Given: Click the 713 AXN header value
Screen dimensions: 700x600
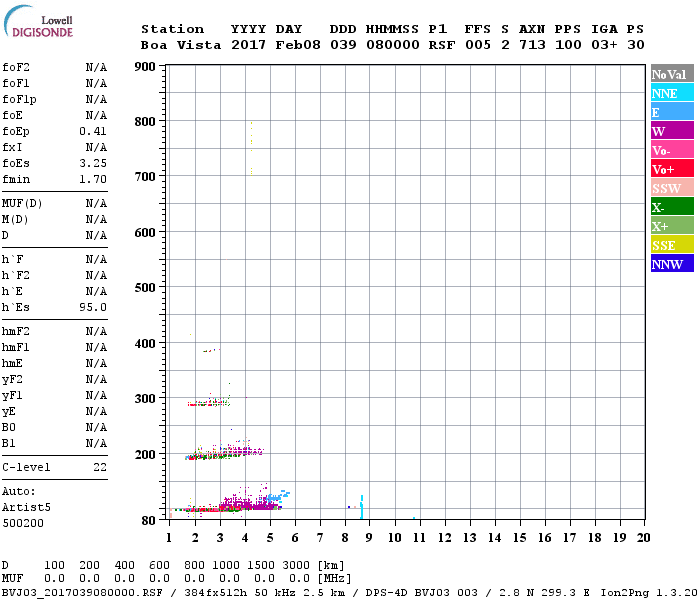Looking at the screenshot, I should click(532, 45).
